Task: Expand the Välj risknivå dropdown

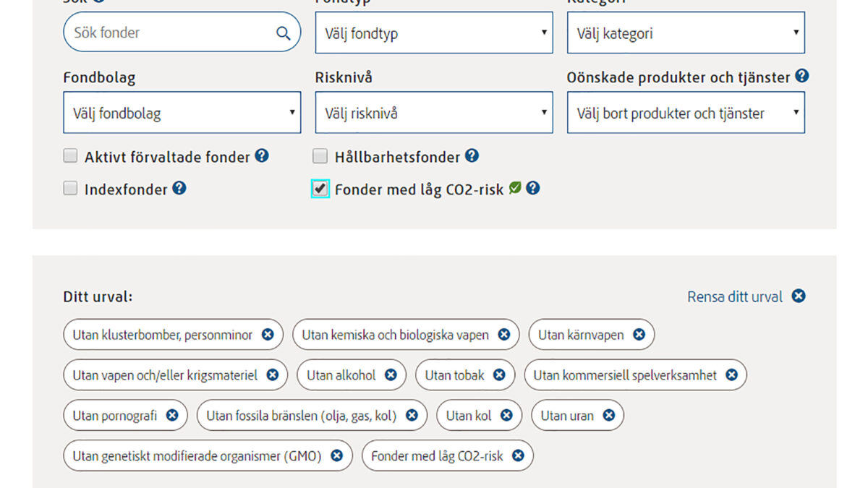Action: [x=434, y=113]
